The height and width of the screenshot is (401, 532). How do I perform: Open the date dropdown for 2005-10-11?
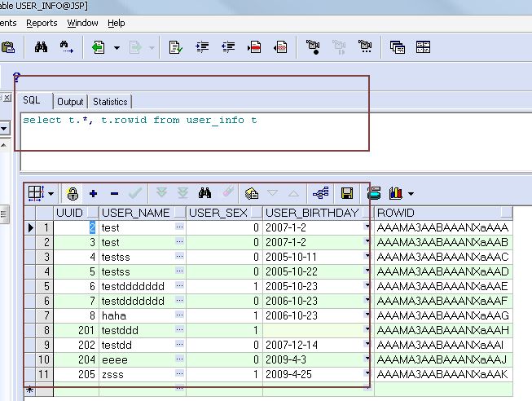[x=367, y=256]
